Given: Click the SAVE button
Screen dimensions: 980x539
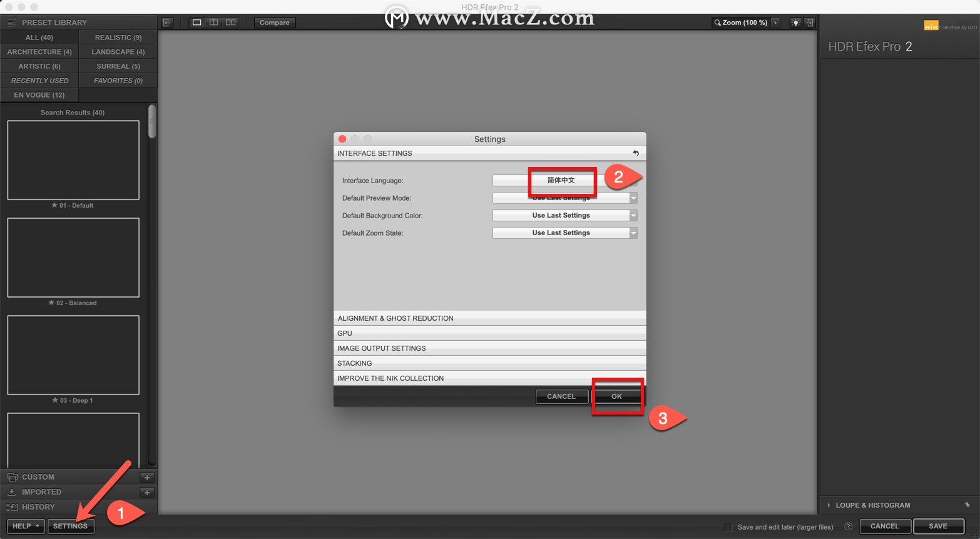Looking at the screenshot, I should tap(938, 526).
